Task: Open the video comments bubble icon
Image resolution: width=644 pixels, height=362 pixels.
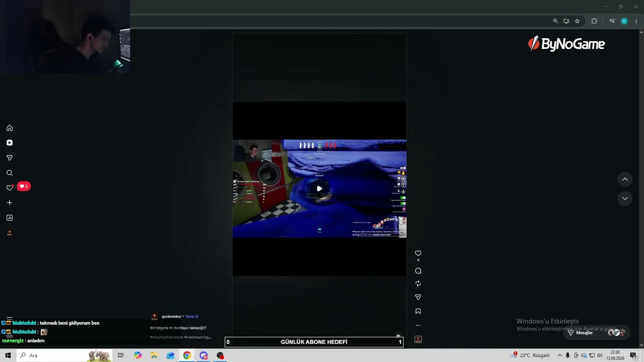Action: point(418,271)
